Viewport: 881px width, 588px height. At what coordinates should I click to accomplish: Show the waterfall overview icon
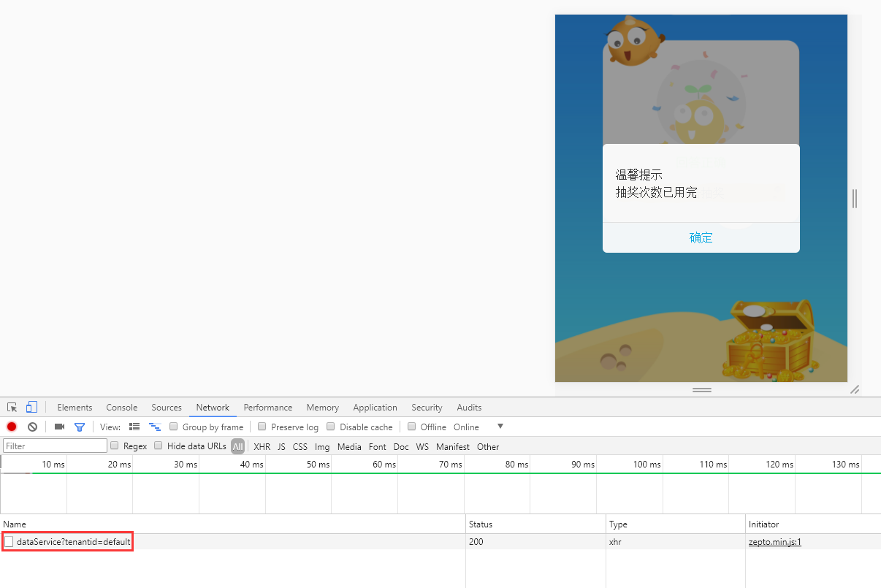155,427
